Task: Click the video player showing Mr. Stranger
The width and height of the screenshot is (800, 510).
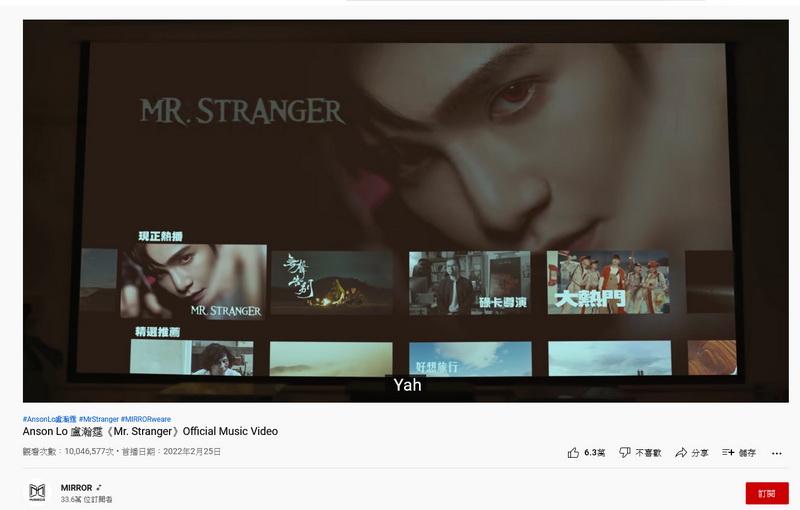Action: coord(406,211)
